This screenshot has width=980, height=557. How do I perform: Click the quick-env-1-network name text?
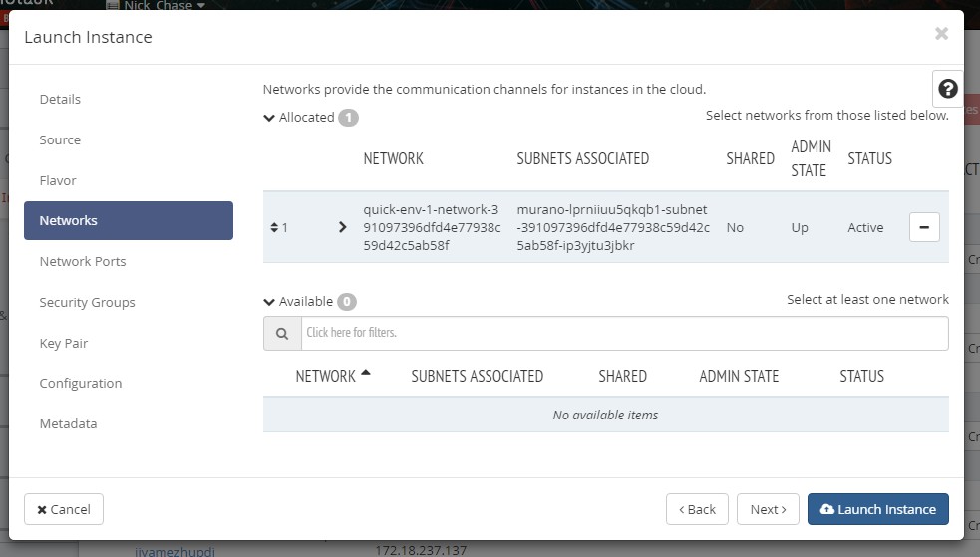click(x=432, y=227)
